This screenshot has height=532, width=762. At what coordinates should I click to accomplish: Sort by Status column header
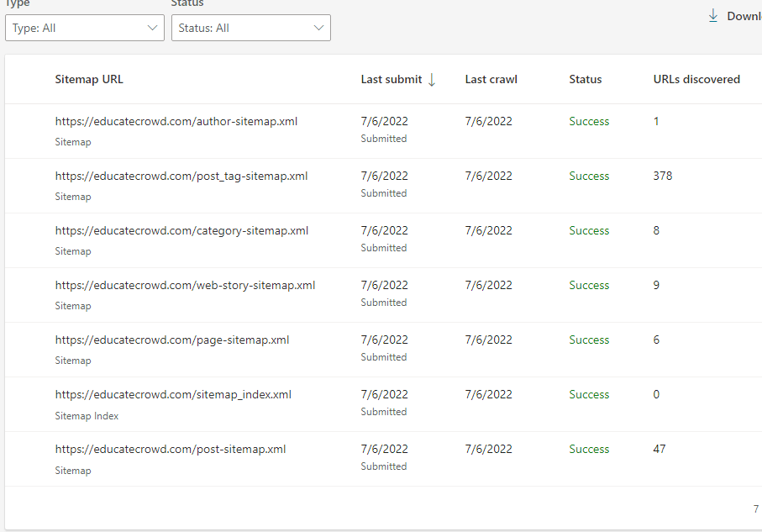click(585, 79)
